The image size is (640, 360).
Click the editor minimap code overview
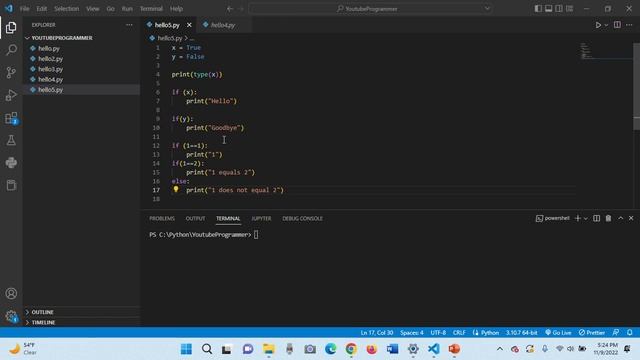(606, 51)
